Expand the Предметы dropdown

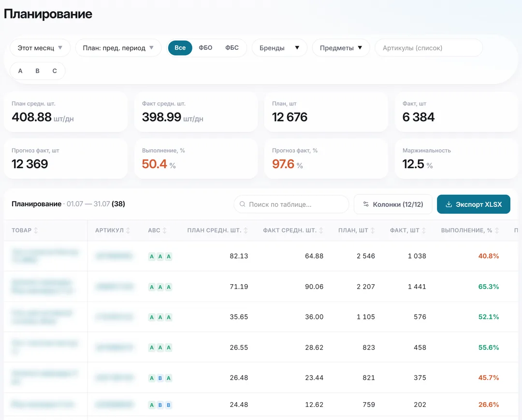pyautogui.click(x=341, y=48)
